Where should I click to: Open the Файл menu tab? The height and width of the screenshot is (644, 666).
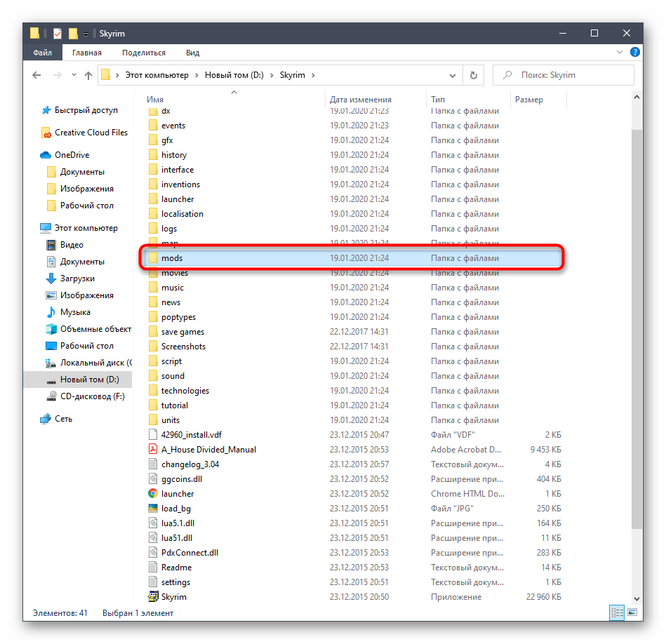tap(42, 53)
